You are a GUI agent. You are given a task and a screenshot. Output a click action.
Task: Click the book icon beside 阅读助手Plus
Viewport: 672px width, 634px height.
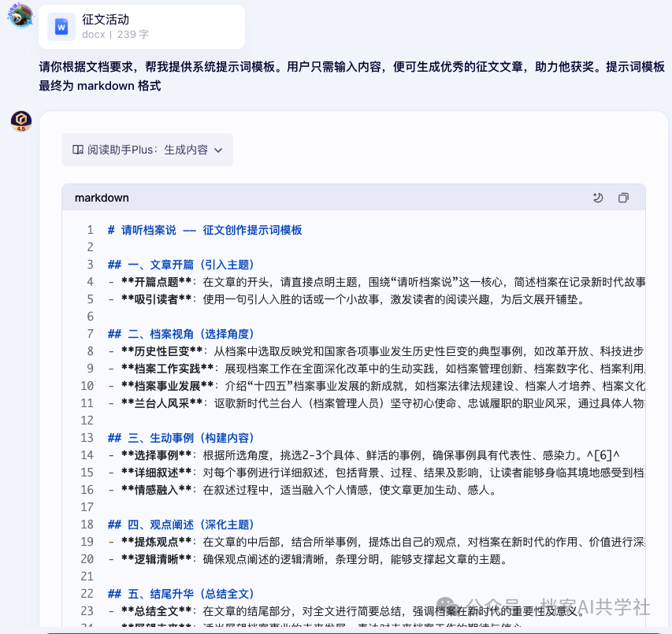point(77,150)
